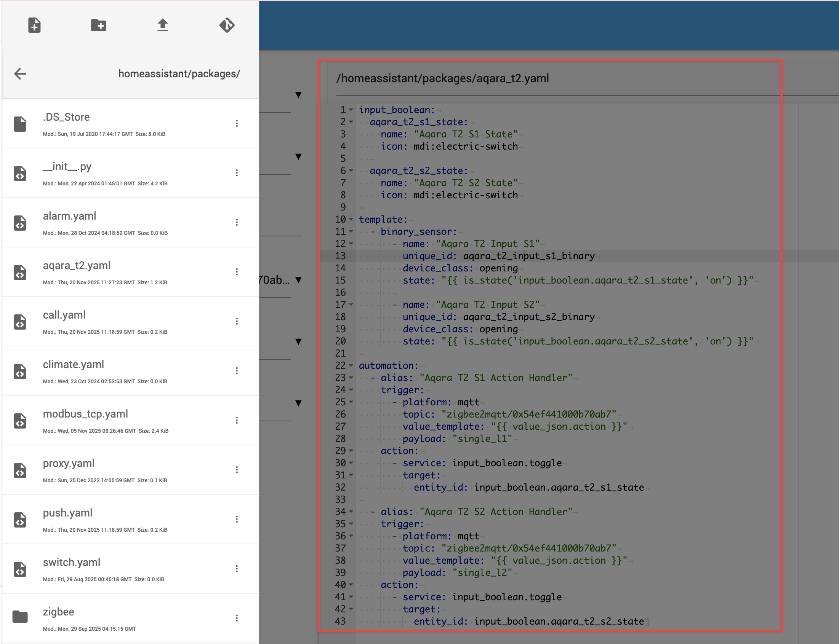839x644 pixels.
Task: Open the alarm.yaml file
Action: 69,216
